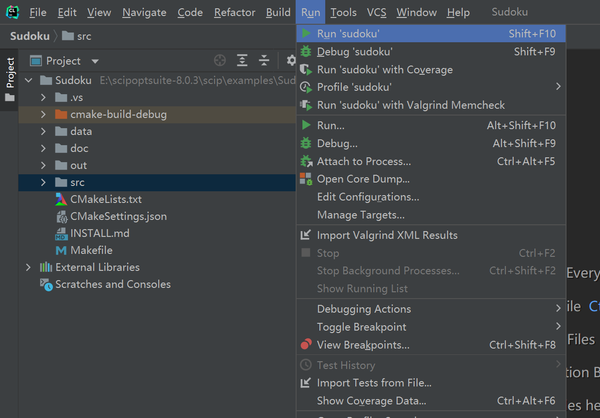Choose Edit Configurations from Run menu
Image resolution: width=600 pixels, height=418 pixels.
(368, 197)
